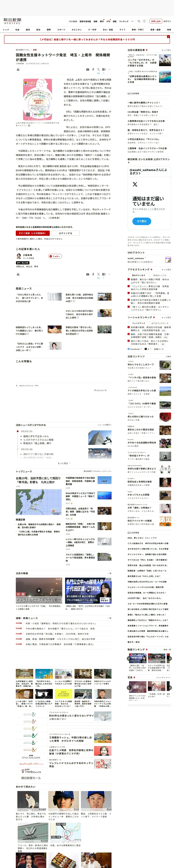Open IT・科学 category in navigation
Image resolution: width=174 pixels, height=868 pixels.
tap(92, 30)
